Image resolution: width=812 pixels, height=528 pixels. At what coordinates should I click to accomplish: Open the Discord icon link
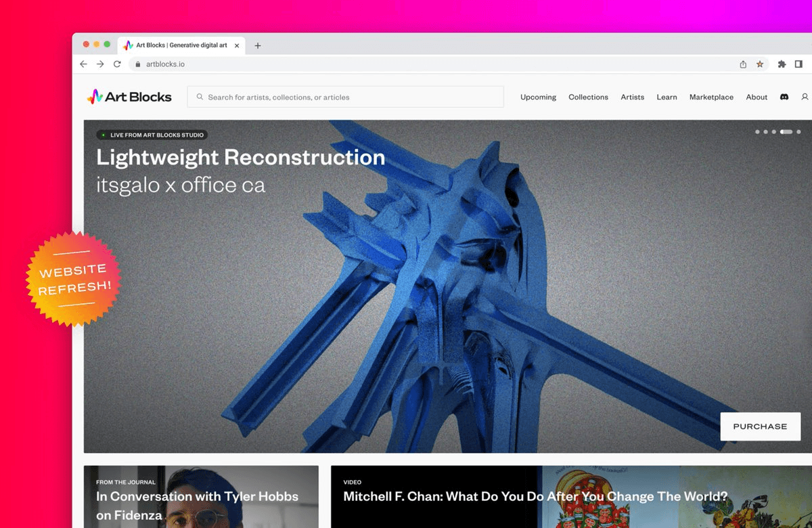[784, 97]
